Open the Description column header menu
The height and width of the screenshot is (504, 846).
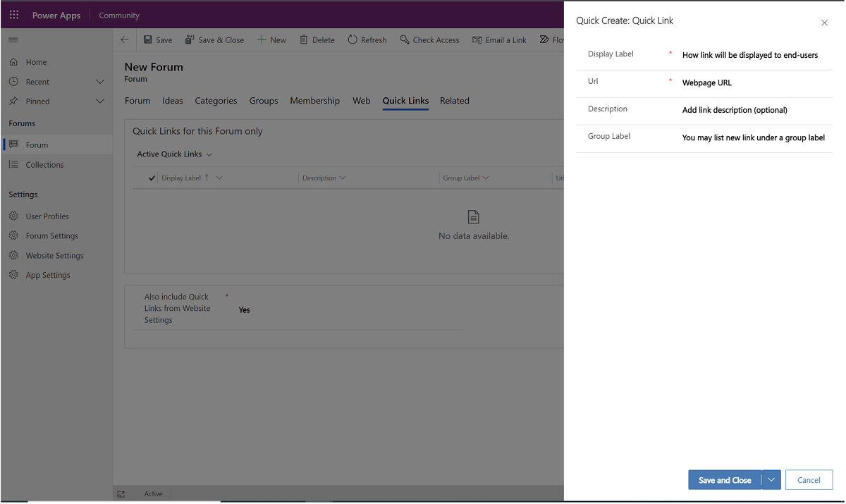(x=324, y=178)
